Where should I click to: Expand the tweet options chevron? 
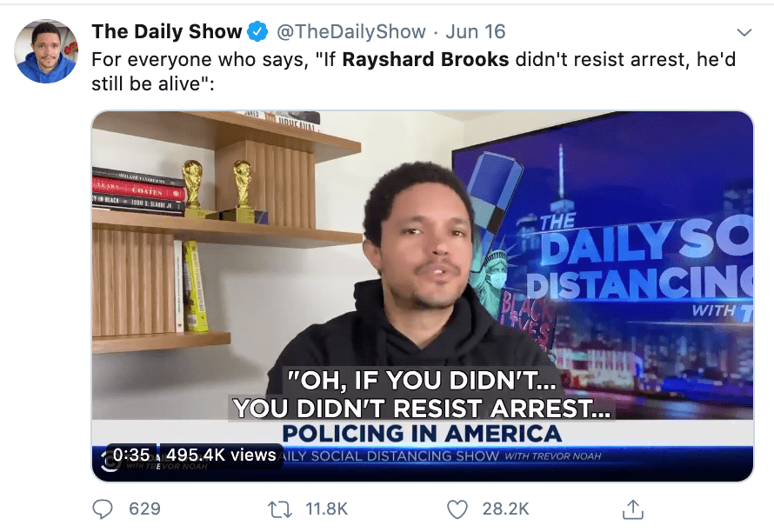[744, 32]
